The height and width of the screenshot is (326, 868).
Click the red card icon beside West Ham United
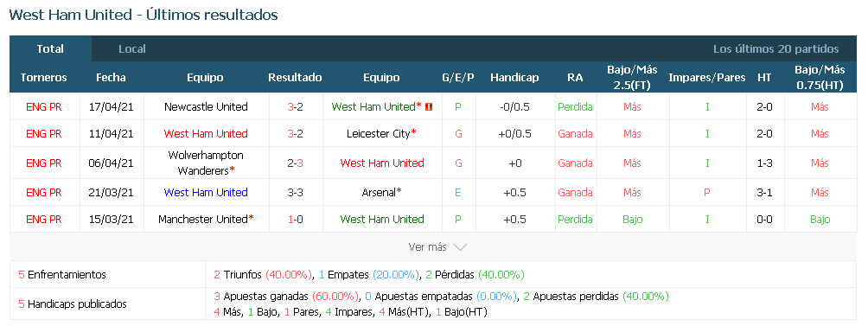tap(429, 107)
